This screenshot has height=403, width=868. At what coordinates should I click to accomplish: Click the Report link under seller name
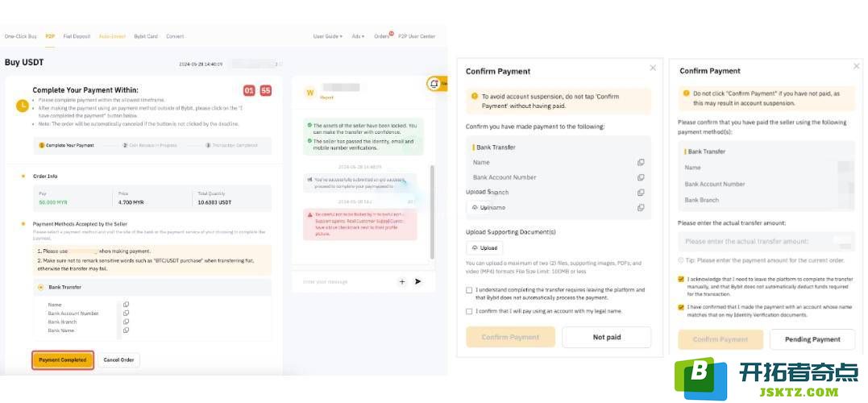[326, 98]
